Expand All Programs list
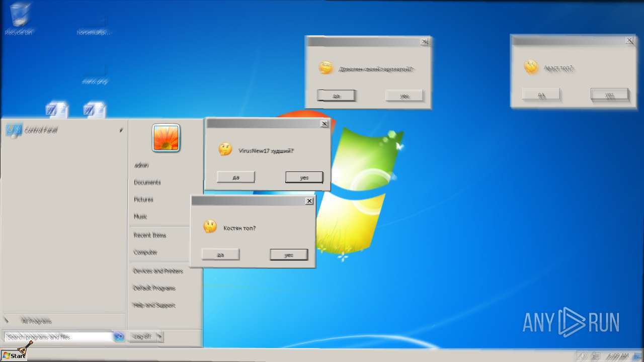Viewport: 644px width, 362px height. coord(37,321)
